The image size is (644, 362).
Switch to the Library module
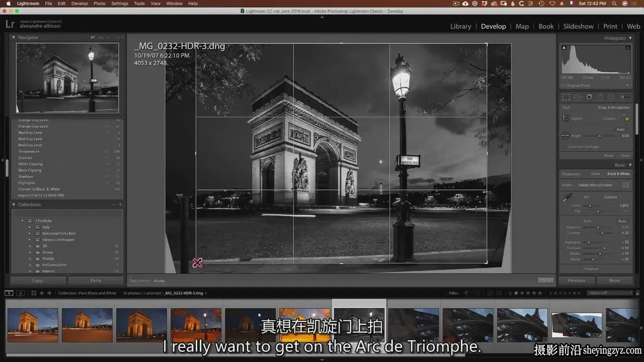(460, 26)
